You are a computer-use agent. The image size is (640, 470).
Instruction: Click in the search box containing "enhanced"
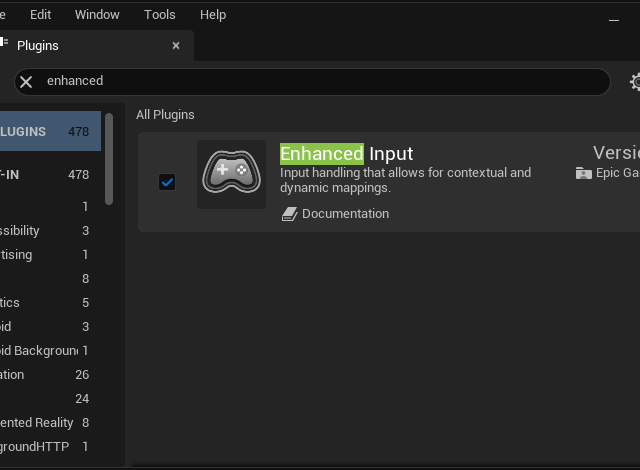(320, 81)
